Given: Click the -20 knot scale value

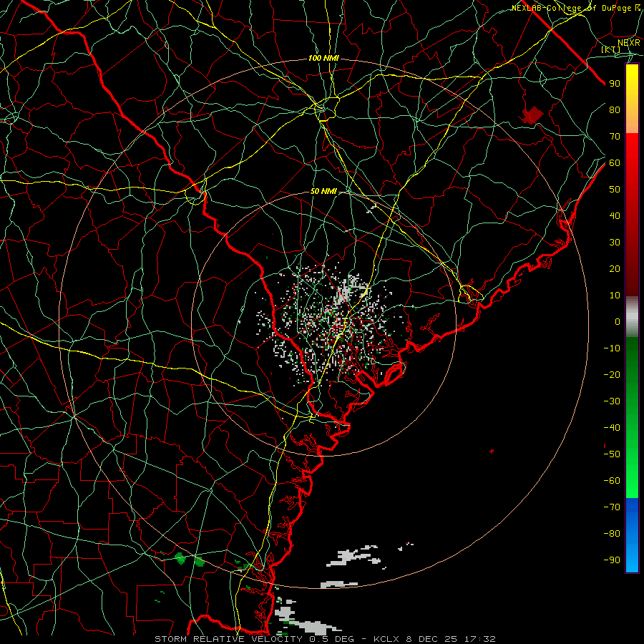Looking at the screenshot, I should (x=612, y=375).
